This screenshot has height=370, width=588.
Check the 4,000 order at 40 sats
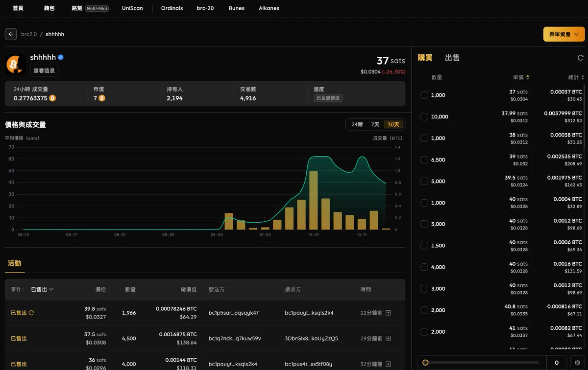[x=424, y=267]
